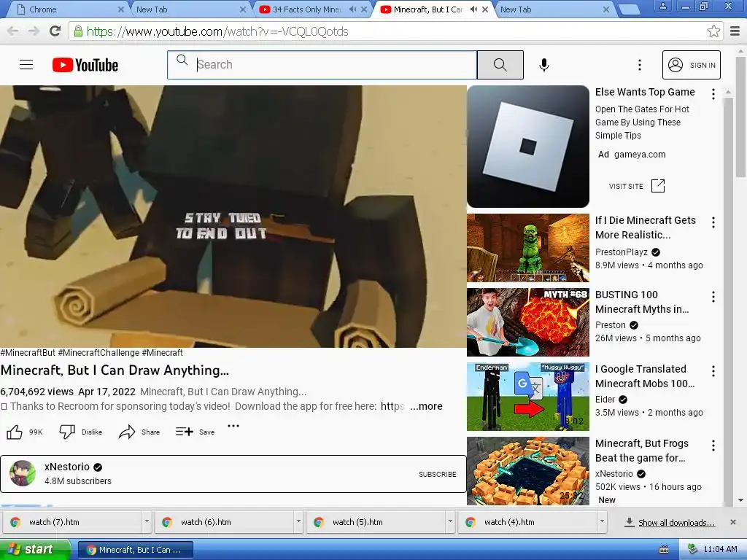The height and width of the screenshot is (560, 747).
Task: Close the 34 Facts tab
Action: pyautogui.click(x=364, y=9)
